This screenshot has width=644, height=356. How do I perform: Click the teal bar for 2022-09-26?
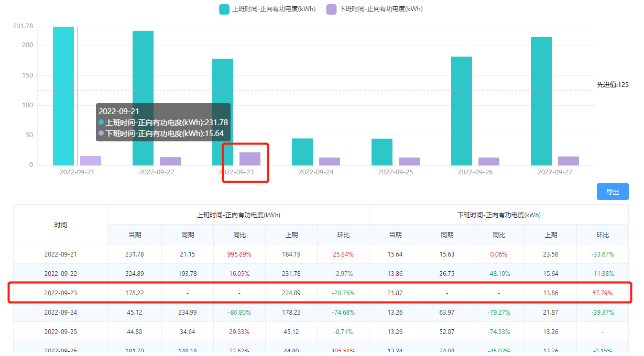point(461,111)
